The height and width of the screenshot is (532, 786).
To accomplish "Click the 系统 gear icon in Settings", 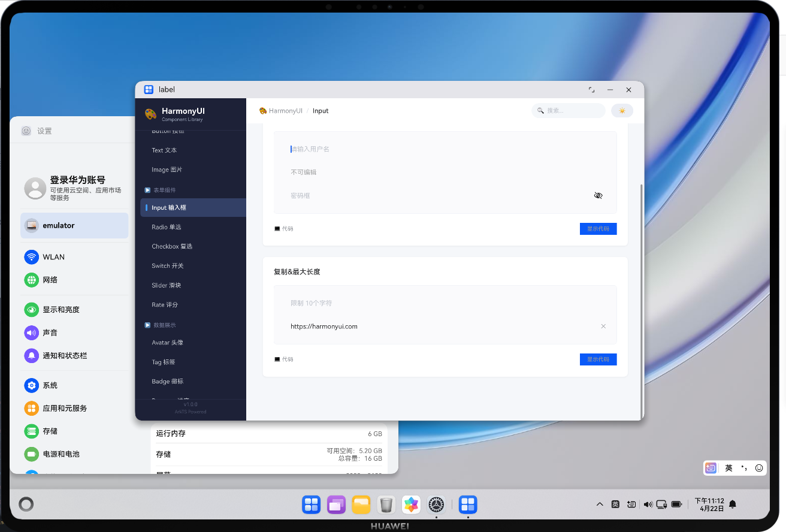I will pyautogui.click(x=31, y=385).
